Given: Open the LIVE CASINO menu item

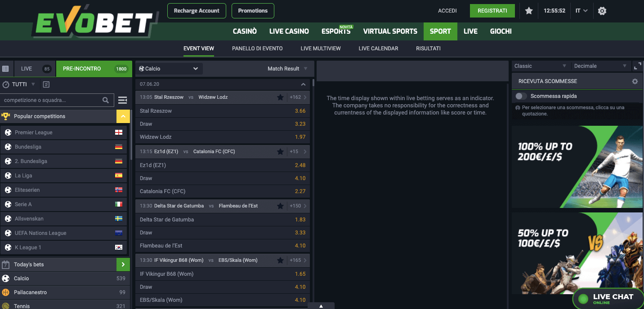Looking at the screenshot, I should (x=289, y=31).
